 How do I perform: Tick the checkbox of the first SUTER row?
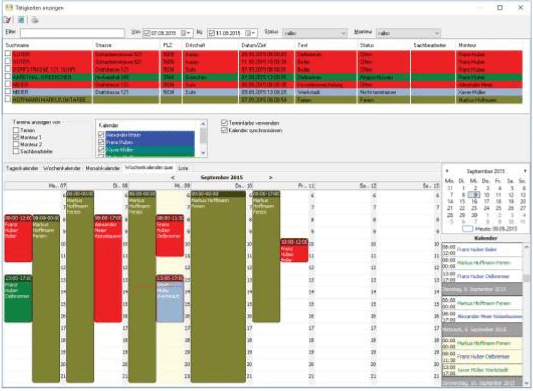coord(8,54)
